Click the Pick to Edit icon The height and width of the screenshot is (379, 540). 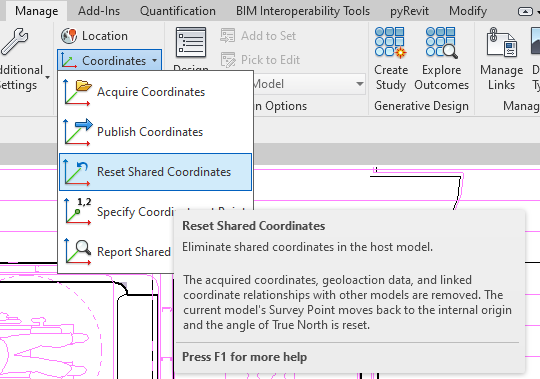227,60
